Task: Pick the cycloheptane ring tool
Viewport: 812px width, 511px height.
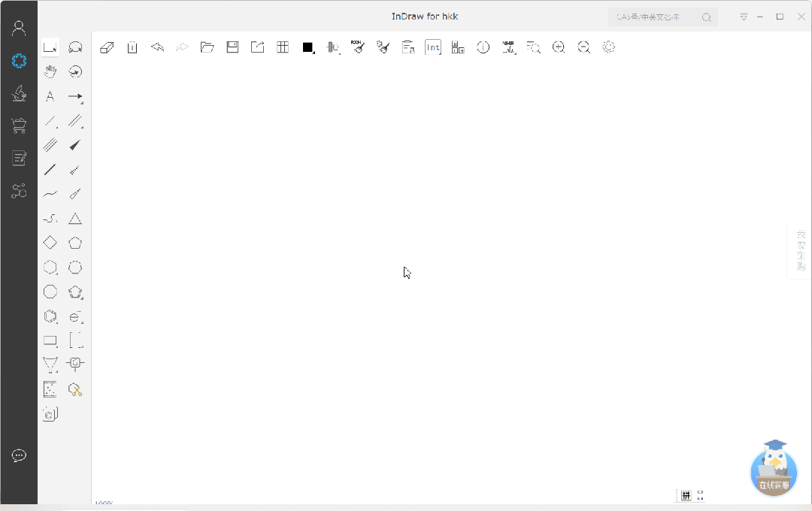Action: click(75, 268)
